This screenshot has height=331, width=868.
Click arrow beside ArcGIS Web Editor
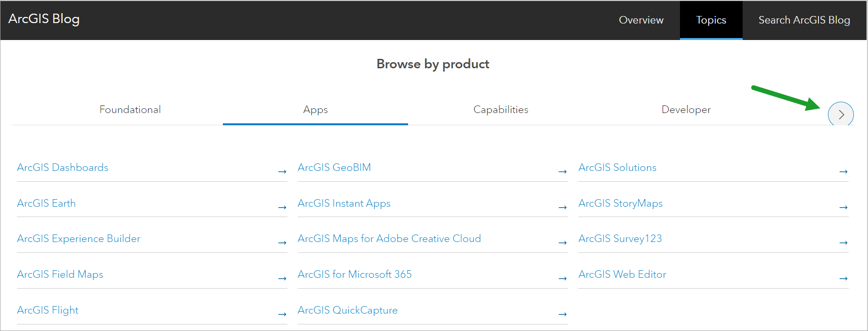point(843,279)
